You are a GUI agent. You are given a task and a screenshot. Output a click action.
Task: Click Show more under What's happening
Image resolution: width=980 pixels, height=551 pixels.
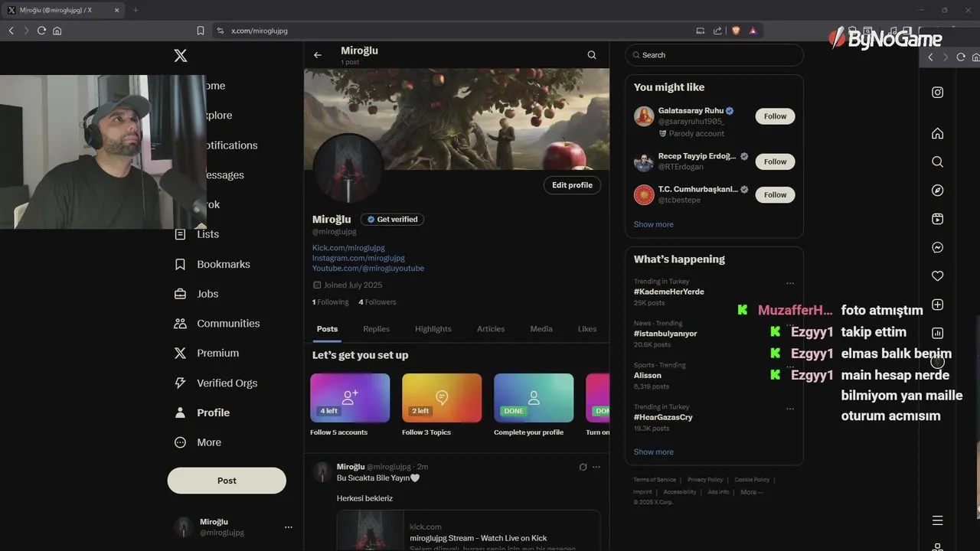[x=653, y=452]
